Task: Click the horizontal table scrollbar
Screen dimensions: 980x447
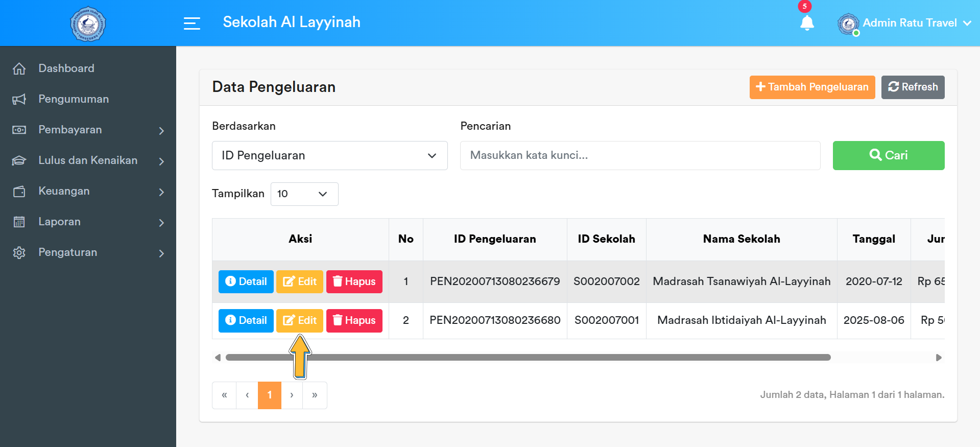Action: pos(528,358)
